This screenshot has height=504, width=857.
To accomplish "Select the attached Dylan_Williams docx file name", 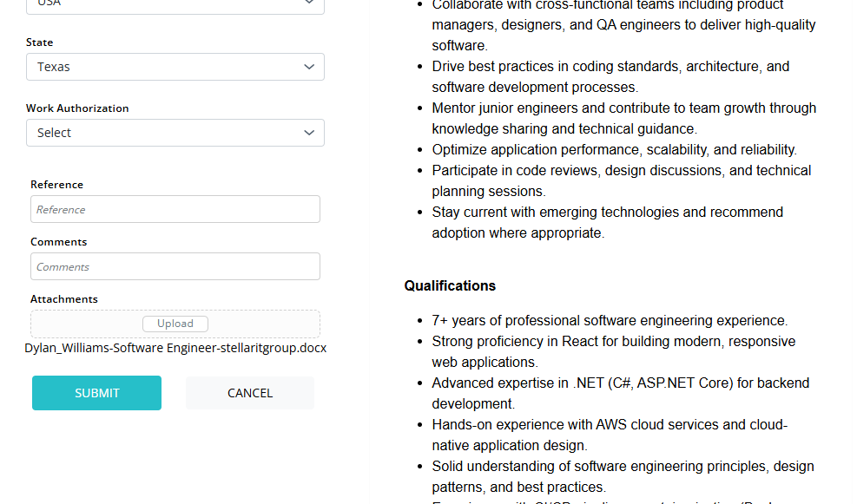I will coord(175,348).
